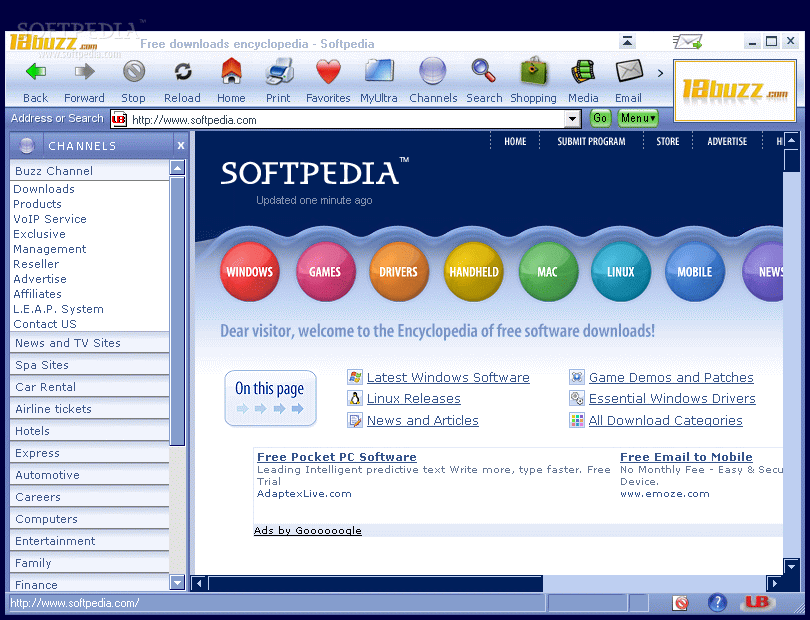Viewport: 810px width, 620px height.
Task: Open the Contact US channel link
Action: tap(45, 324)
